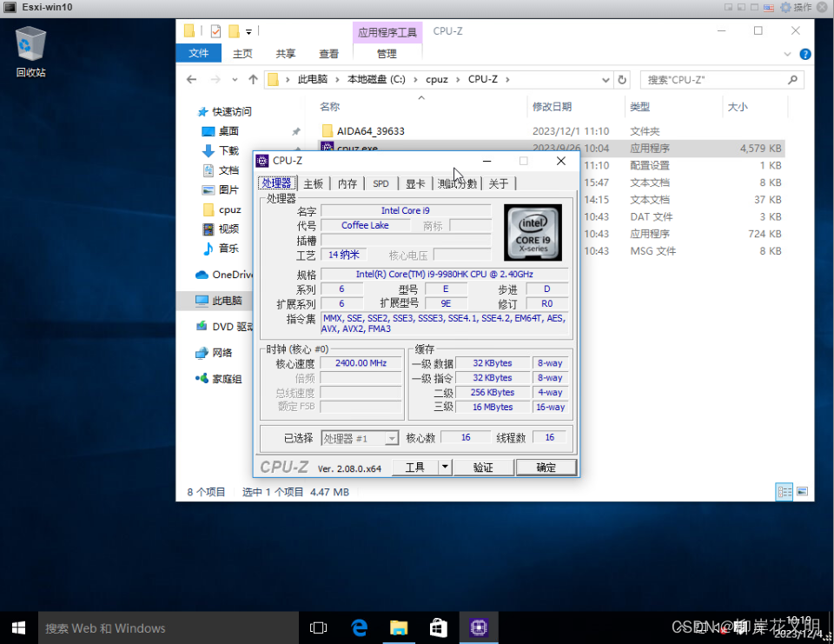Click the properties quick access icon
Screen dimensions: 834x644
click(x=215, y=31)
